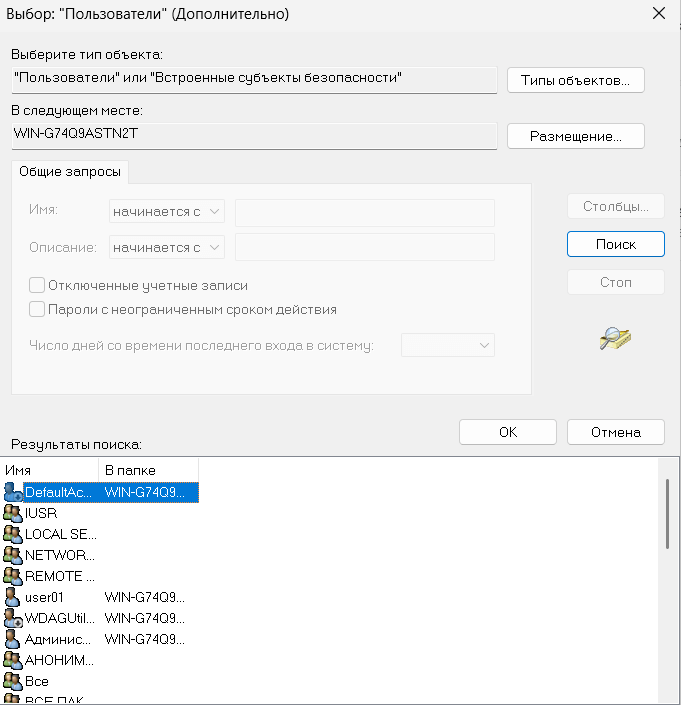This screenshot has width=681, height=705.
Task: Click the "Размещение..." button
Action: 575,135
